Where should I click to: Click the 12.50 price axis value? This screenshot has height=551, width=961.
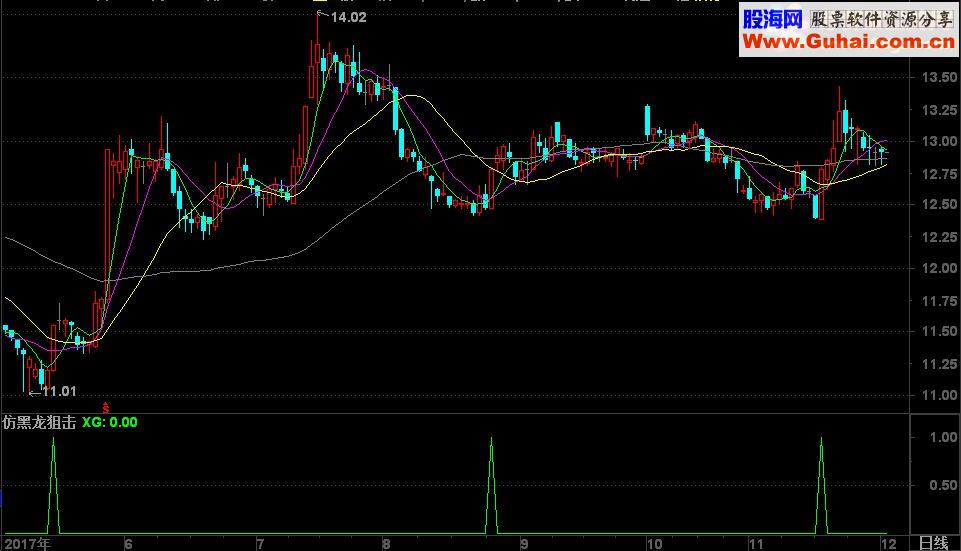(x=939, y=204)
